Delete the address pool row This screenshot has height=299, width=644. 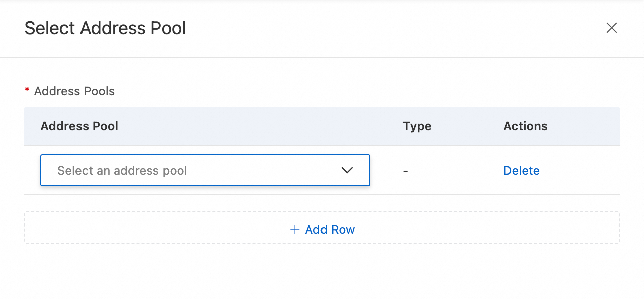(521, 171)
